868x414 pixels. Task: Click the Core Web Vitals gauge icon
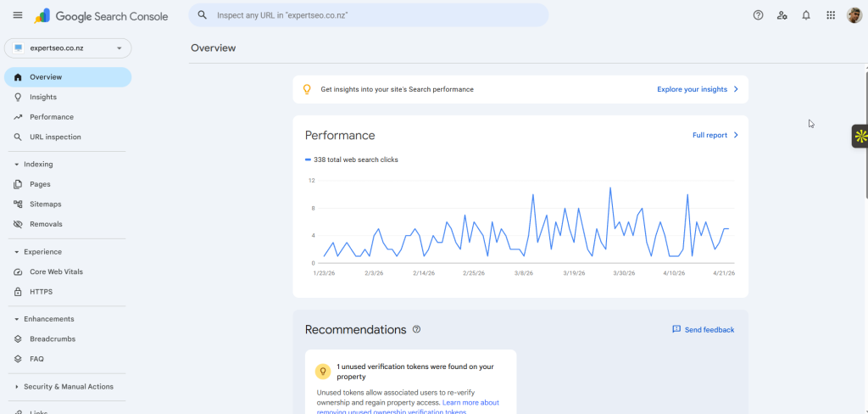point(18,271)
